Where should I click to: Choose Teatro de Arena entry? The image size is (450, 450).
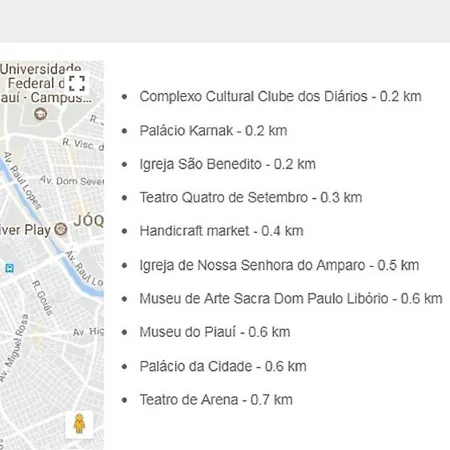[x=216, y=400]
